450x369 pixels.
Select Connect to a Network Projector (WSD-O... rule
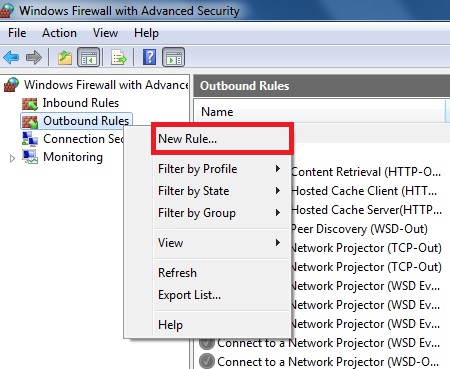point(328,362)
